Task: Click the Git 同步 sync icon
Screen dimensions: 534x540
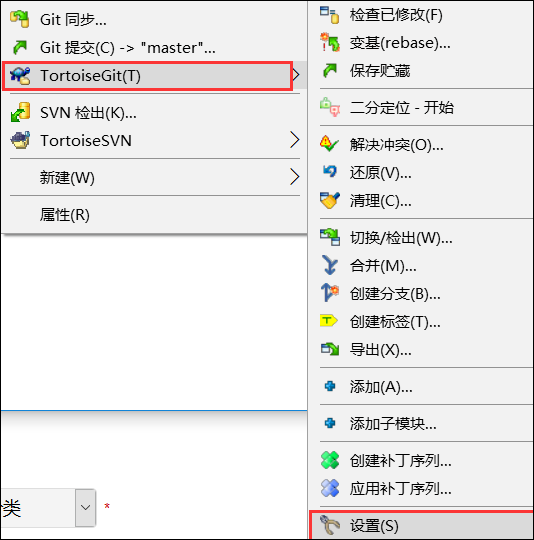Action: coord(20,19)
